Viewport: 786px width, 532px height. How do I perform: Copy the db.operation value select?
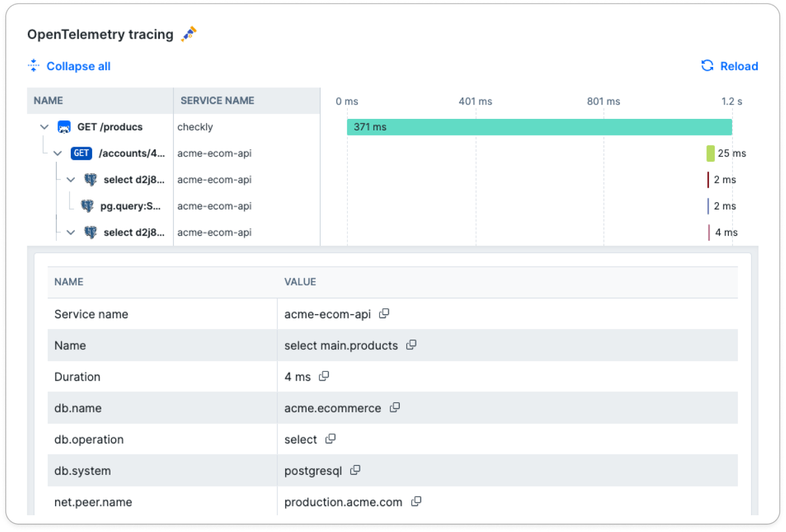tap(330, 439)
